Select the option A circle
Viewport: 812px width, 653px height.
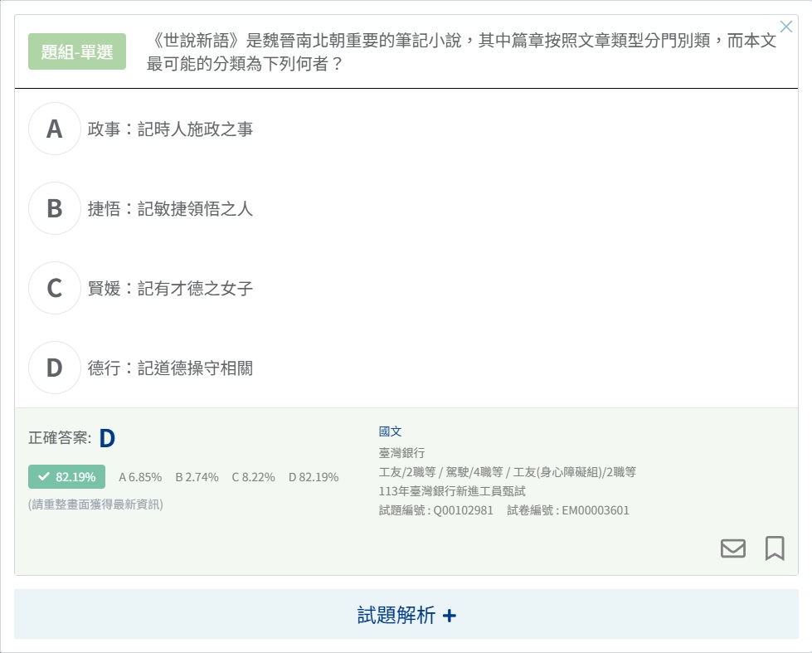(55, 129)
